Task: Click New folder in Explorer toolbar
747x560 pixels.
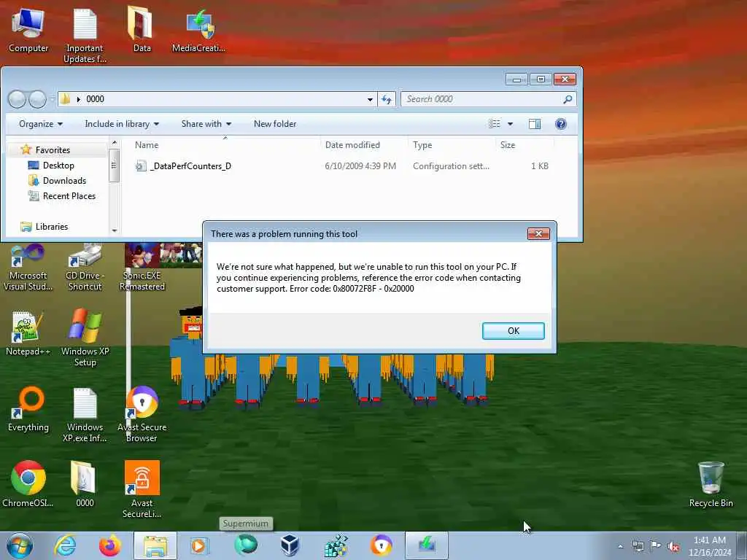Action: point(275,124)
